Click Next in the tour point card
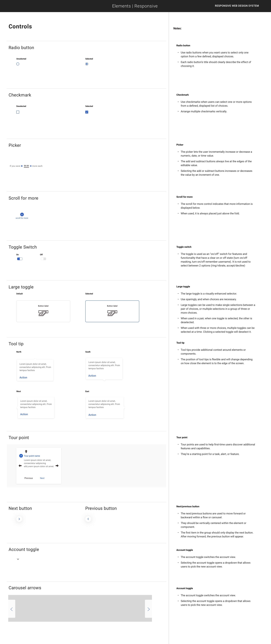Image resolution: width=271 pixels, height=644 pixels. coord(42,478)
